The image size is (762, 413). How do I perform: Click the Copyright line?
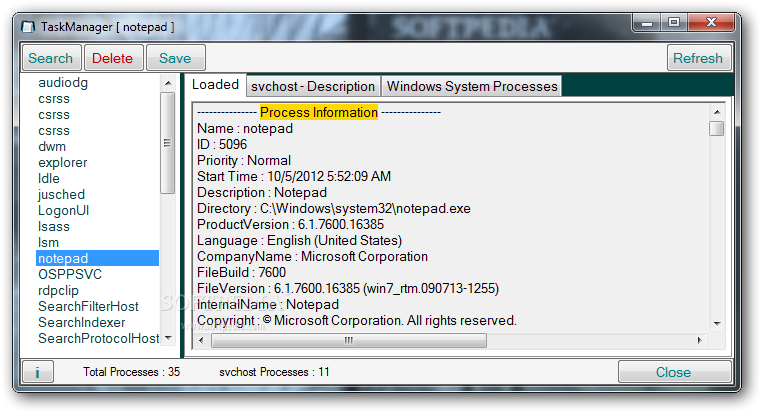point(357,321)
